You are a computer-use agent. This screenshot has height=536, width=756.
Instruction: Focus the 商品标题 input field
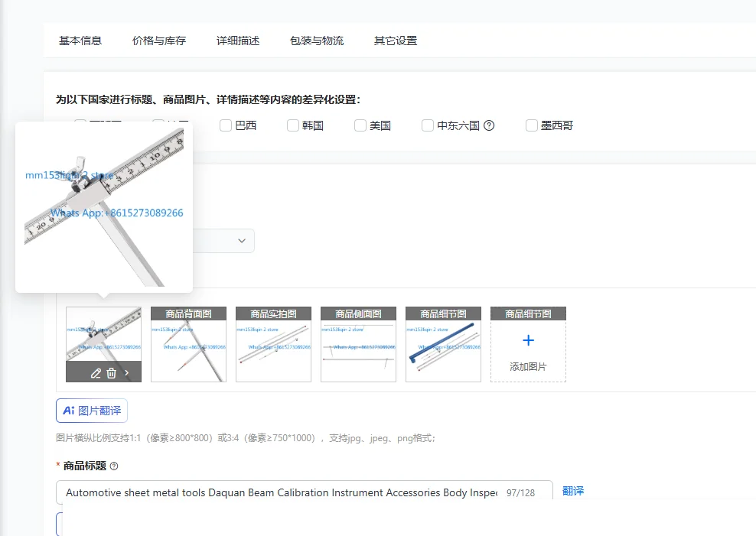305,492
